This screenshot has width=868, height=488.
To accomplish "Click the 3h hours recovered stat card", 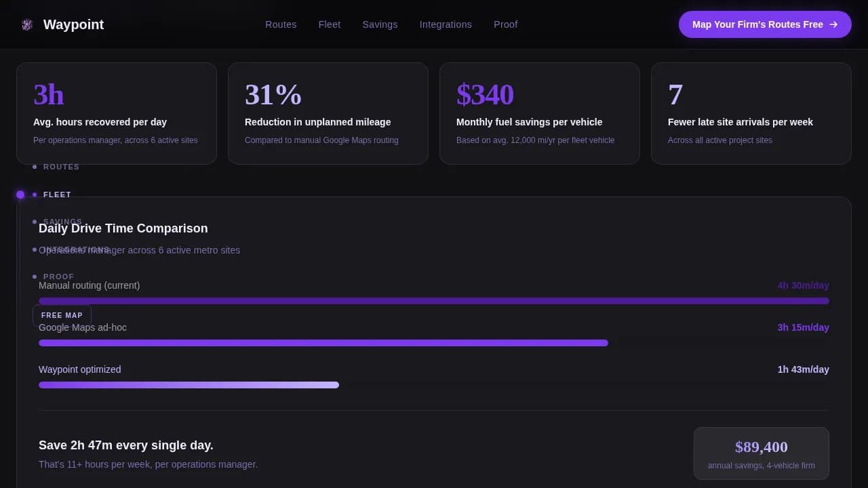I will pos(116,113).
